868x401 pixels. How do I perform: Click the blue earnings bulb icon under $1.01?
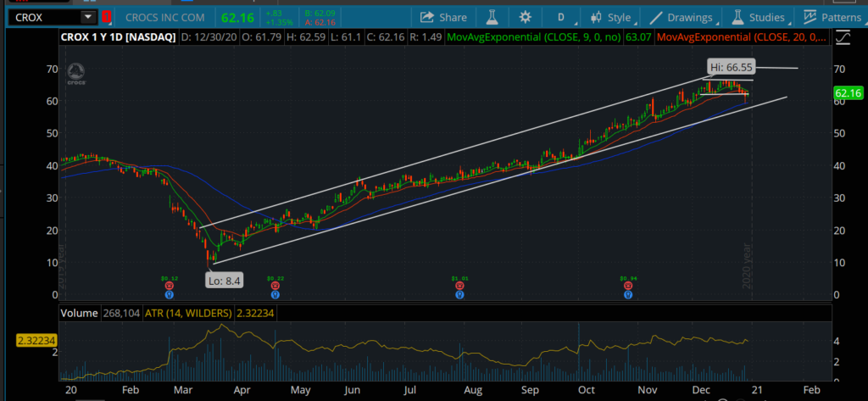(459, 295)
